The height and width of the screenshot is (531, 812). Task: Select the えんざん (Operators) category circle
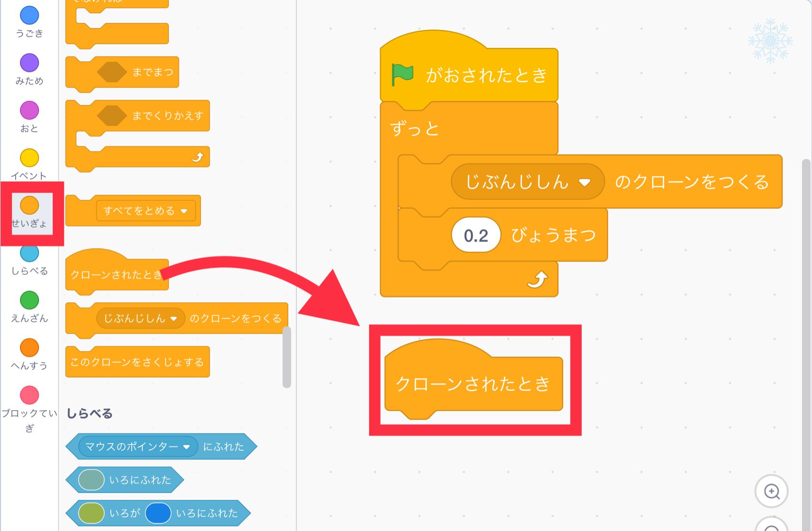point(29,300)
